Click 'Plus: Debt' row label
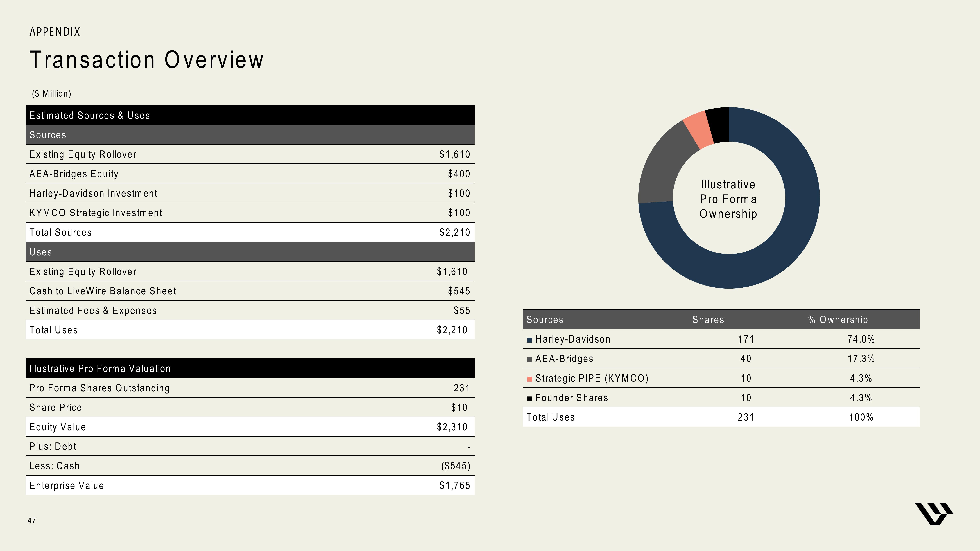 (x=53, y=446)
